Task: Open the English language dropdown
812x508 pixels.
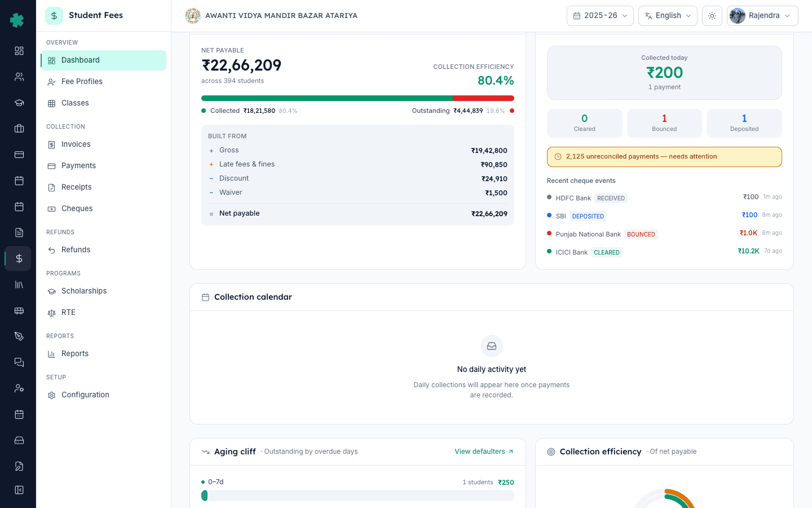Action: pos(668,16)
